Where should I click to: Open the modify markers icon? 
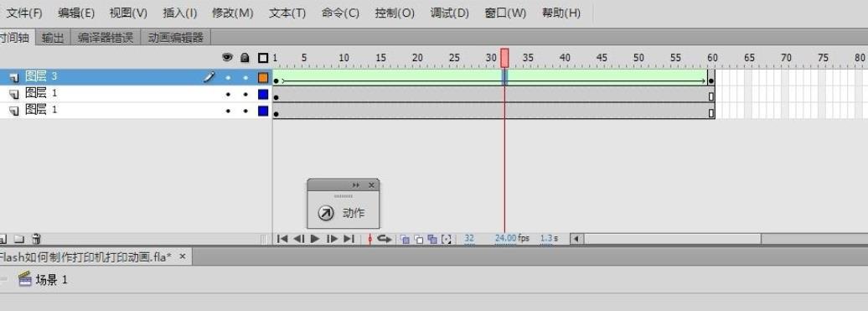(x=447, y=239)
